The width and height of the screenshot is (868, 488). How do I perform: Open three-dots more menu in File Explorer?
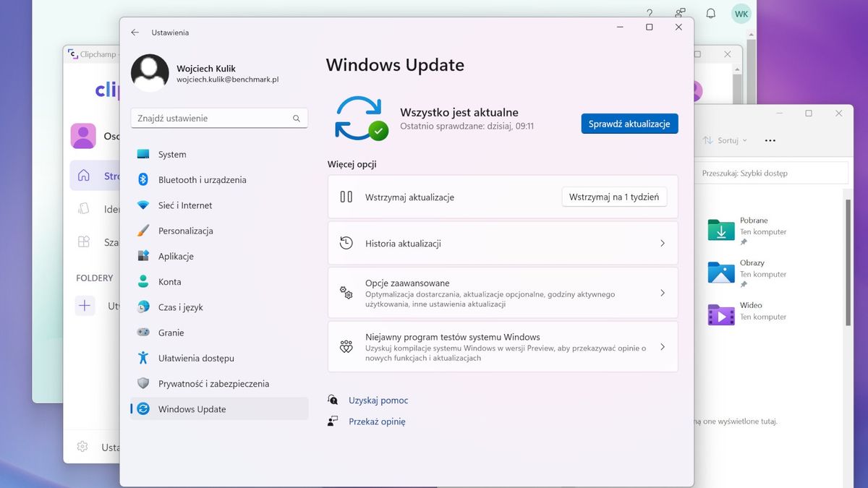[x=770, y=140]
